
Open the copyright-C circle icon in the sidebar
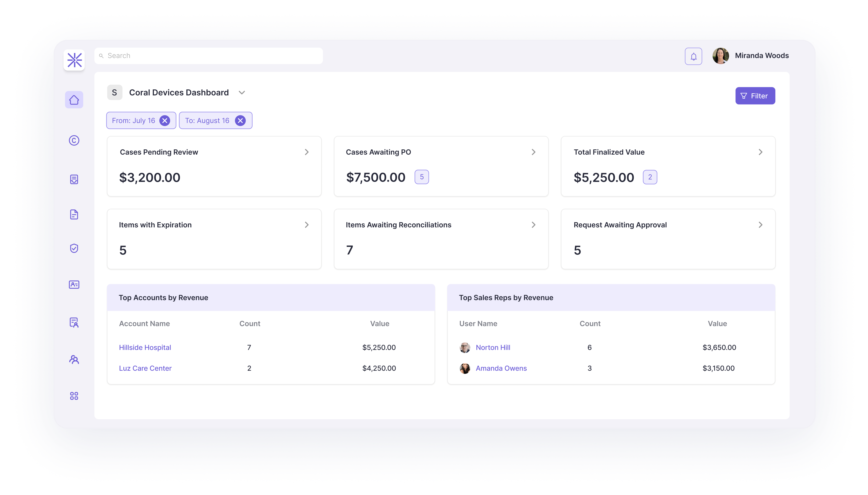click(74, 140)
